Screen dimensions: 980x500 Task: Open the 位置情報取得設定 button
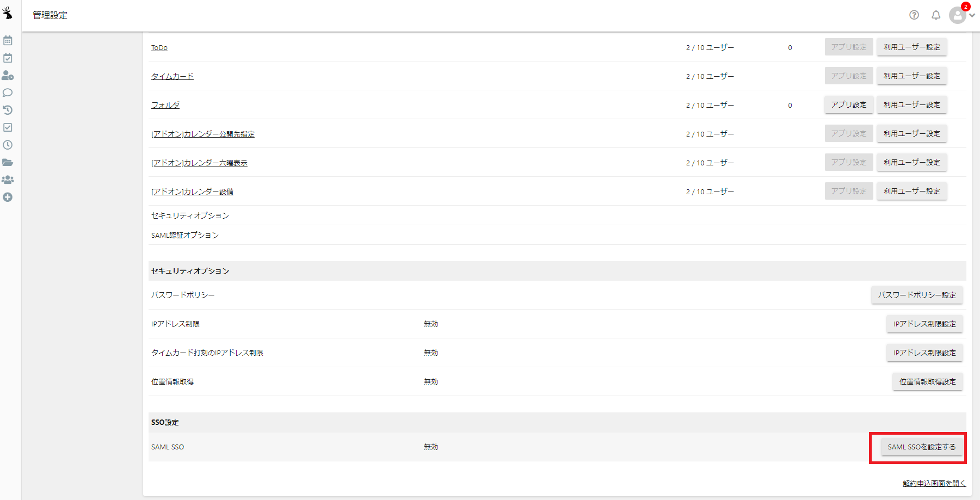click(x=928, y=382)
